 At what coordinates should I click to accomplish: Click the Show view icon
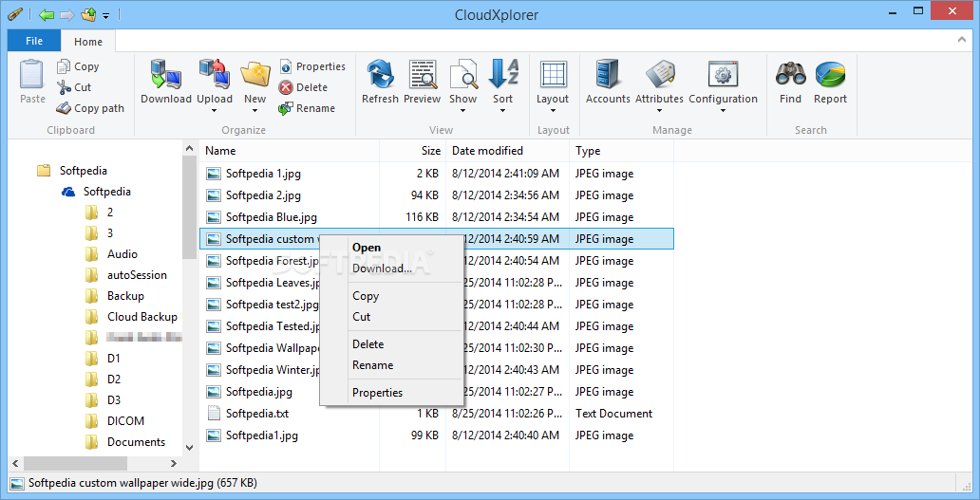463,74
